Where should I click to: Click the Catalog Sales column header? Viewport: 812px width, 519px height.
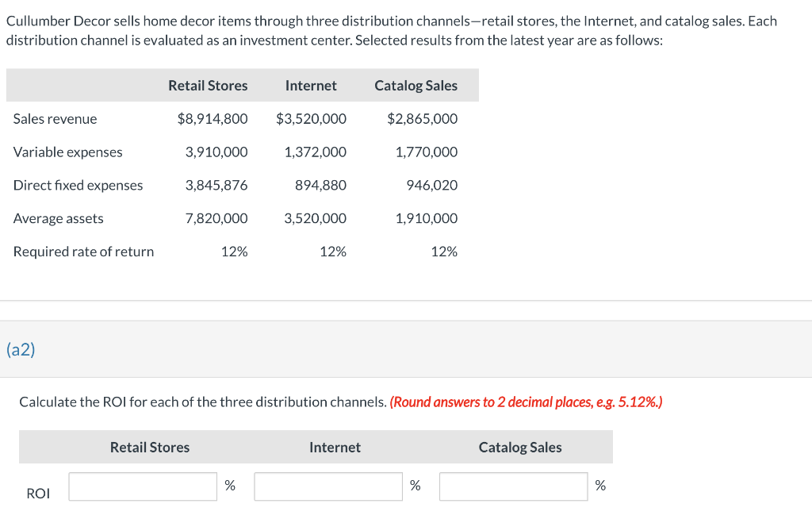(416, 85)
